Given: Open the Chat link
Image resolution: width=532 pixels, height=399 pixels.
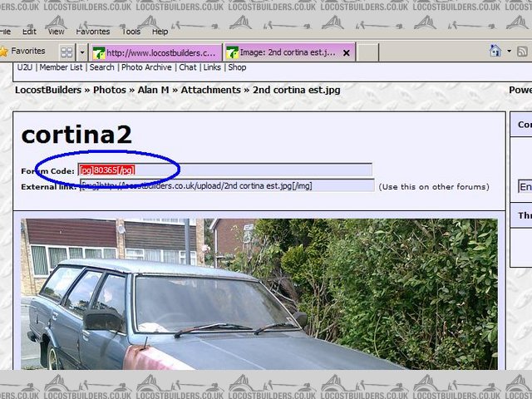Looking at the screenshot, I should (188, 67).
